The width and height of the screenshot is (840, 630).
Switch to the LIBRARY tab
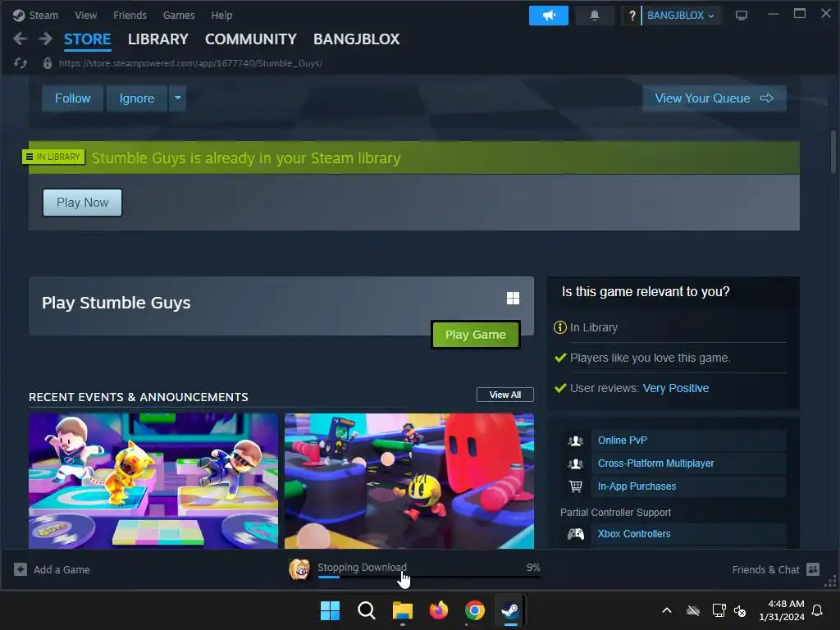(x=158, y=39)
